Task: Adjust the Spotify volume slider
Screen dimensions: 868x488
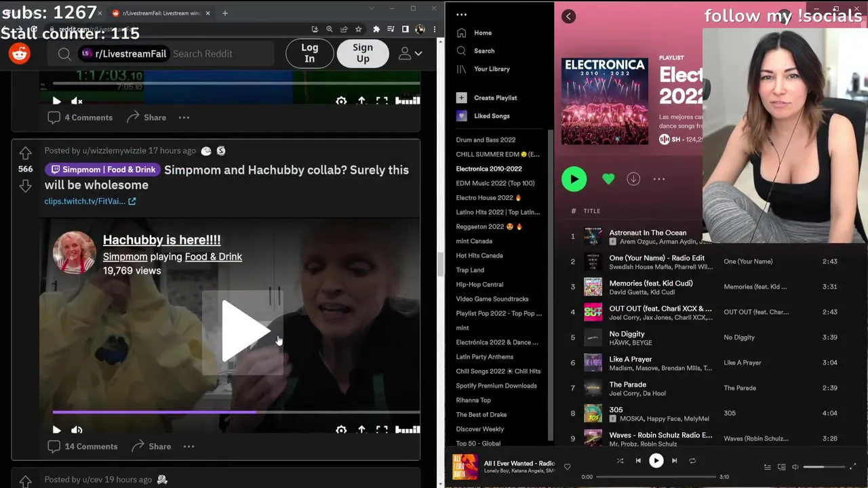Action: click(x=823, y=467)
